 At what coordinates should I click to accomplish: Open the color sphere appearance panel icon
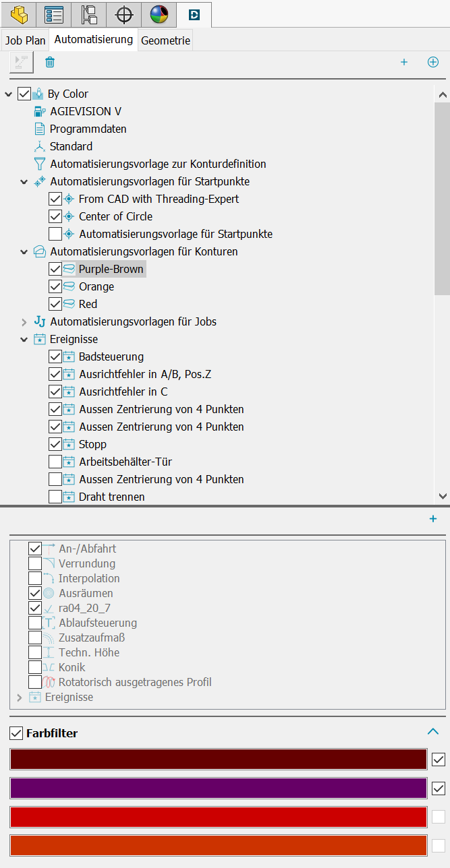click(159, 13)
